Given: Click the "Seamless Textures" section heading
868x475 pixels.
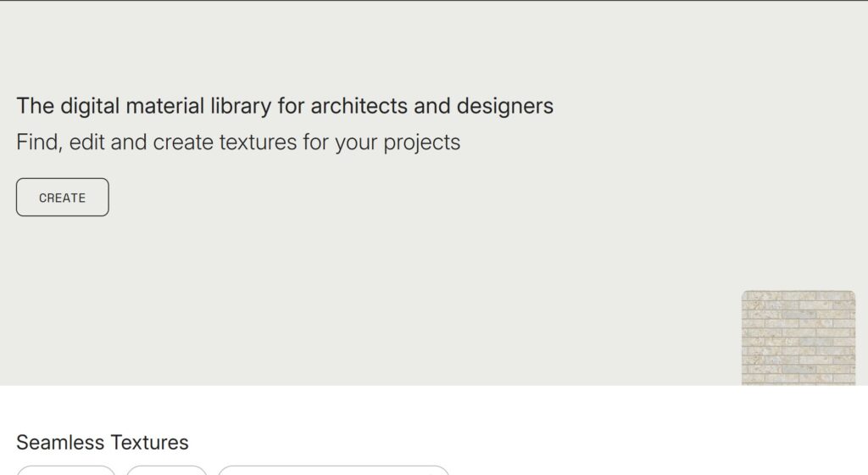Looking at the screenshot, I should click(x=103, y=443).
